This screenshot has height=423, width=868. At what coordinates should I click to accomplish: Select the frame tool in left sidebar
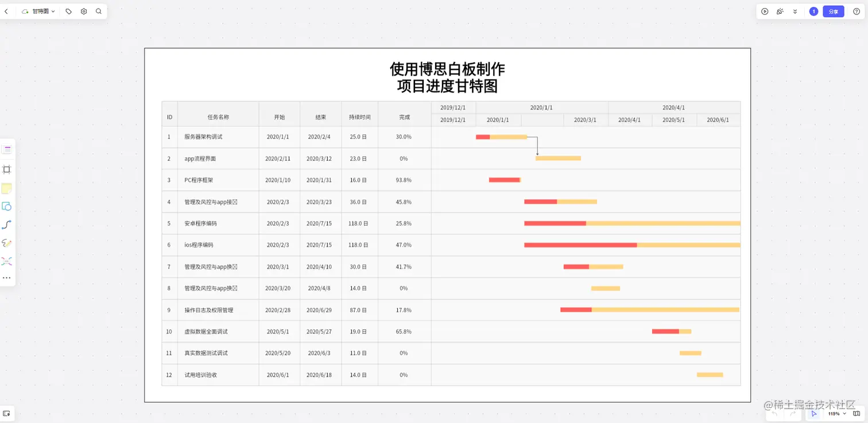(7, 169)
